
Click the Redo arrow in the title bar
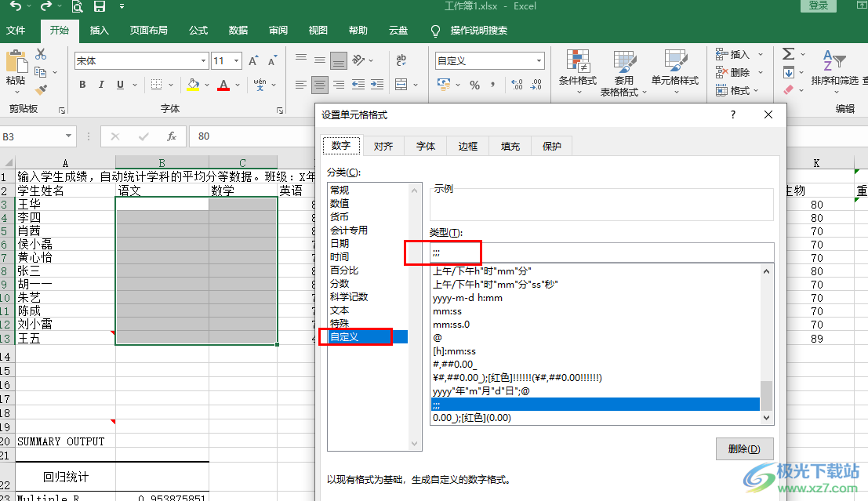(45, 6)
